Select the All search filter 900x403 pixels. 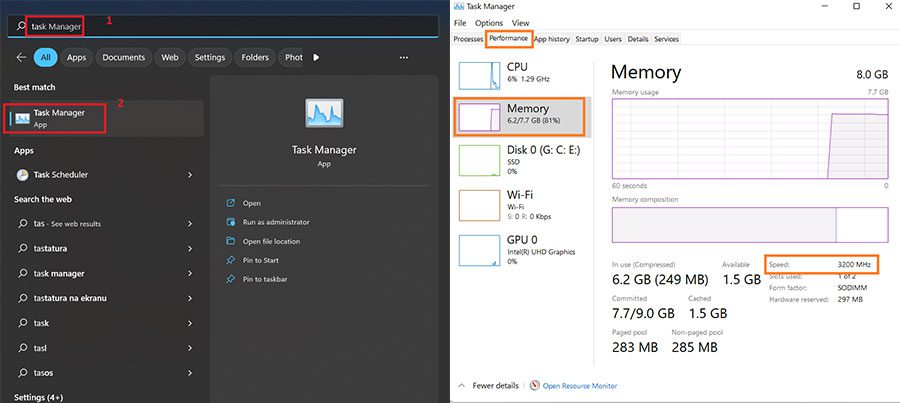pyautogui.click(x=45, y=57)
